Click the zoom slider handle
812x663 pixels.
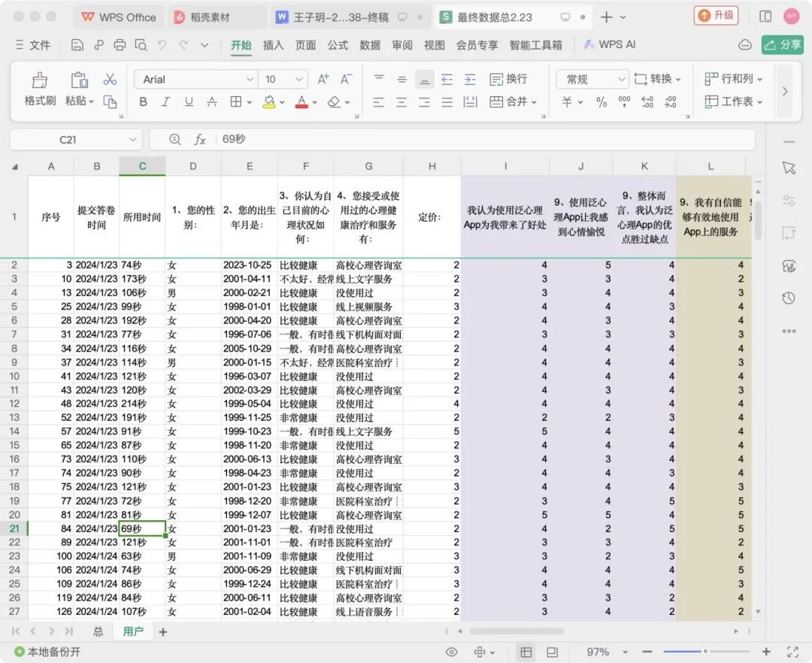[x=705, y=652]
